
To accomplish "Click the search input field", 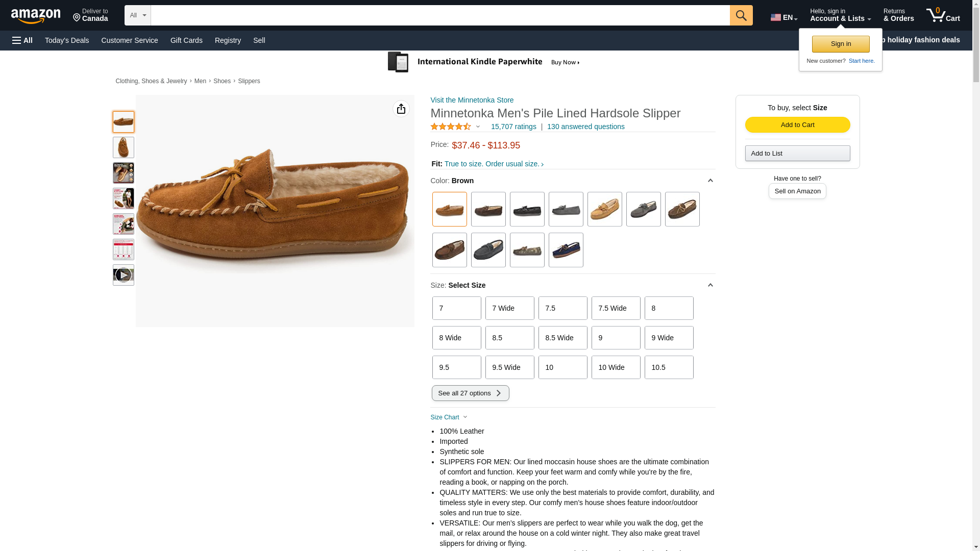I will (440, 15).
